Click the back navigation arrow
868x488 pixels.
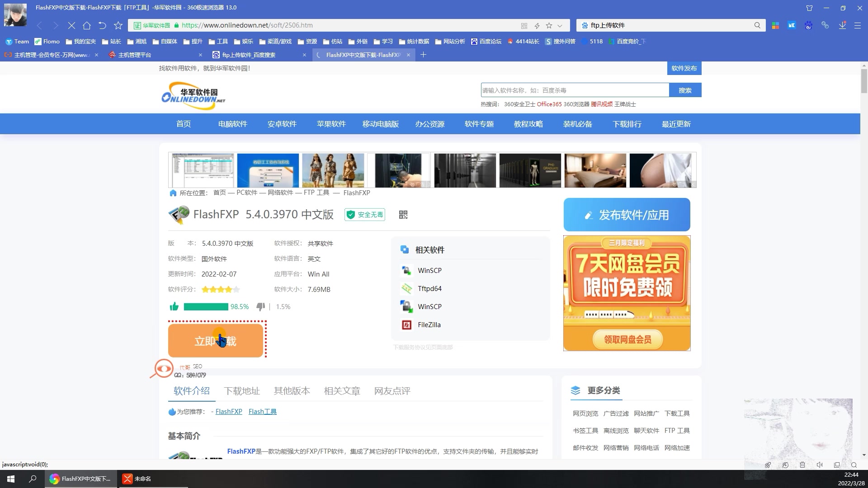pos(40,25)
